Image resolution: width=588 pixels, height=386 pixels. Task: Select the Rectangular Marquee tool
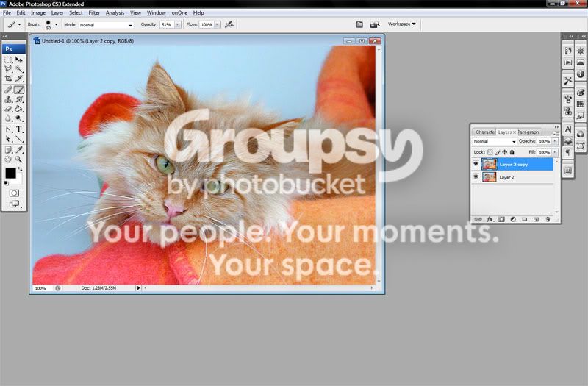point(8,60)
